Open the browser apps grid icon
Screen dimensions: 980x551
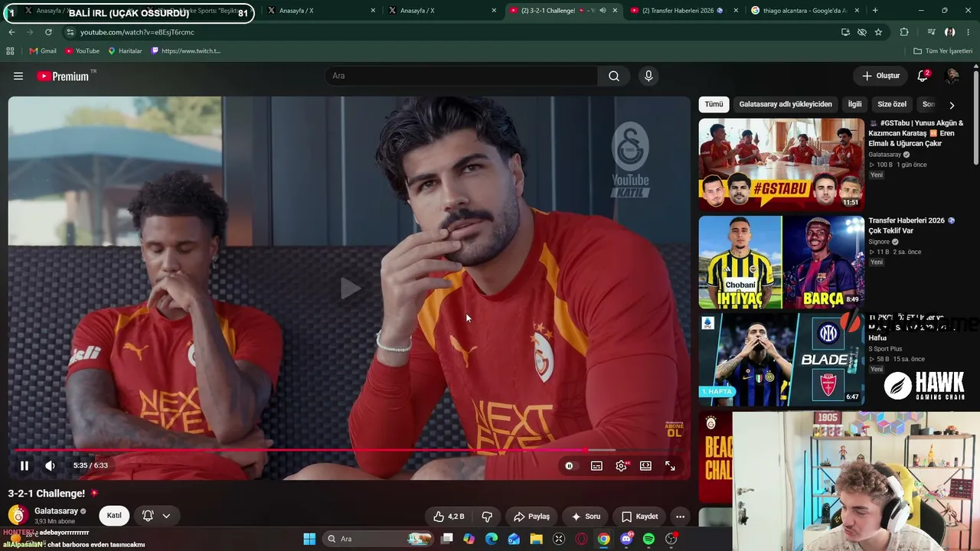(x=10, y=51)
